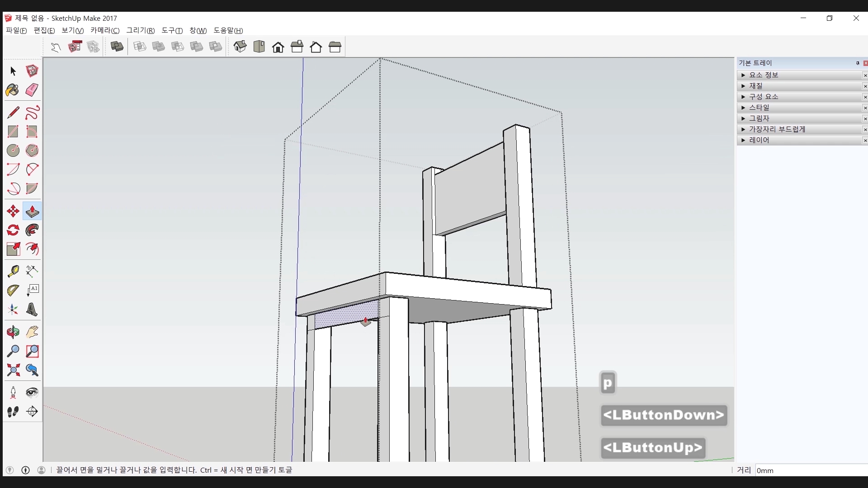Click the geo-location status icon

(x=9, y=470)
